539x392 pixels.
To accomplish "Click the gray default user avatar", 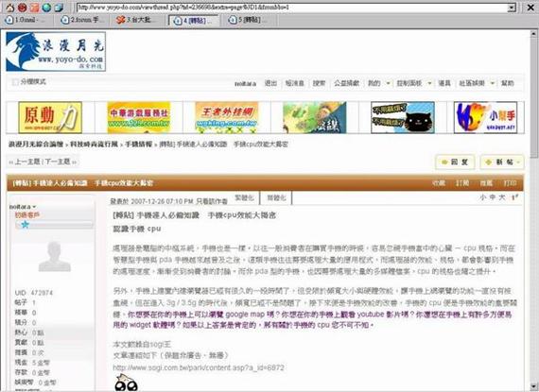I will [x=54, y=257].
